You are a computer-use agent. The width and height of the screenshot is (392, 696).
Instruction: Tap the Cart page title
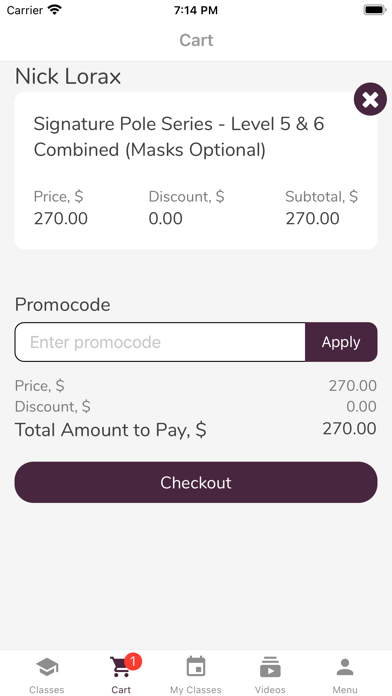point(196,40)
